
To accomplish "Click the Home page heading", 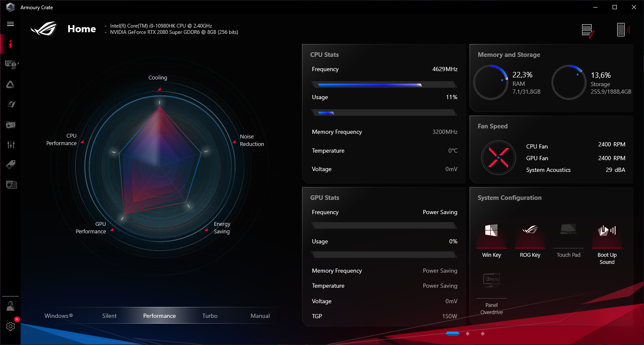I will (82, 29).
